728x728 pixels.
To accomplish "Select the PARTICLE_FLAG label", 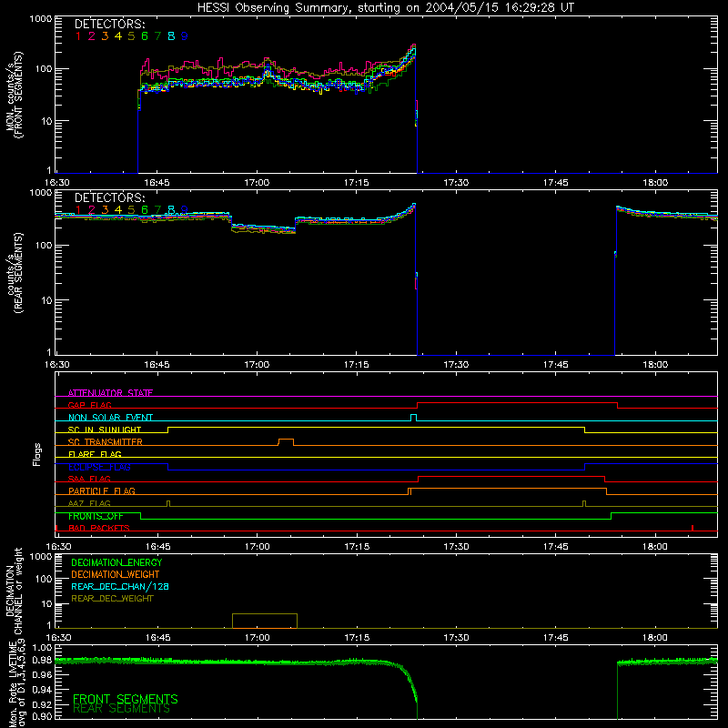I will click(x=102, y=490).
